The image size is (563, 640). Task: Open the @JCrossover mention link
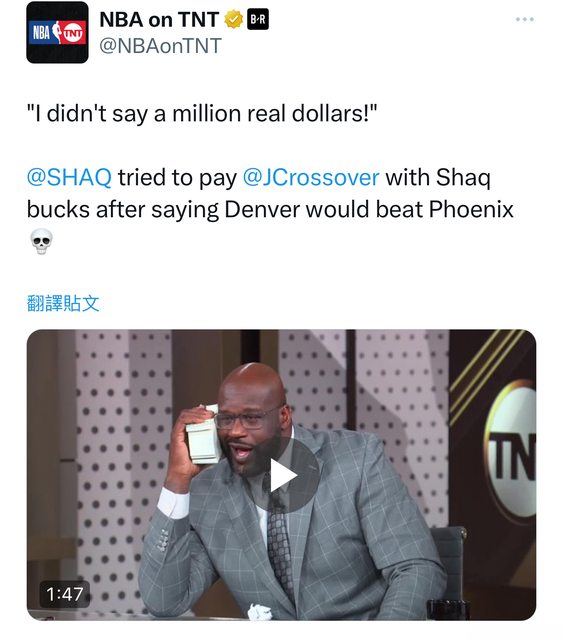(x=311, y=178)
